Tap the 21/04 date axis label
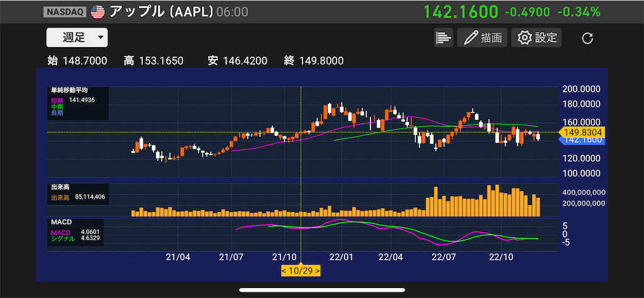 click(178, 258)
